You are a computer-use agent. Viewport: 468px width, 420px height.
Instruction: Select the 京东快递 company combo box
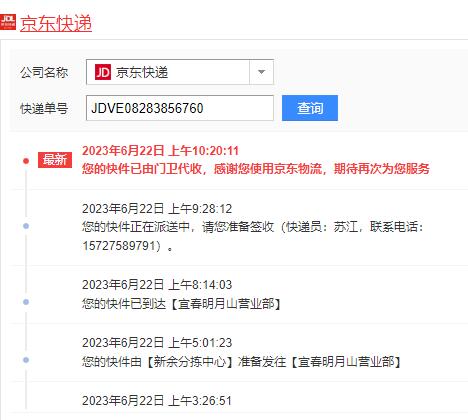(x=180, y=72)
